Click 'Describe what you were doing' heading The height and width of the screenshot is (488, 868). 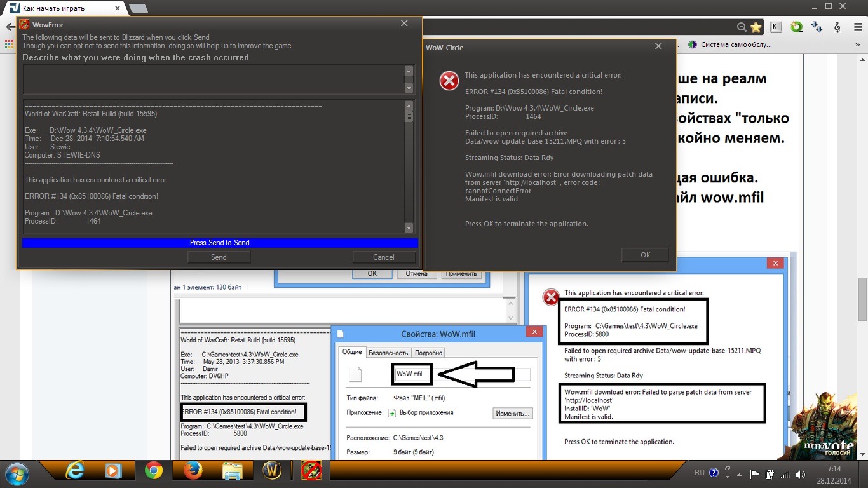135,57
